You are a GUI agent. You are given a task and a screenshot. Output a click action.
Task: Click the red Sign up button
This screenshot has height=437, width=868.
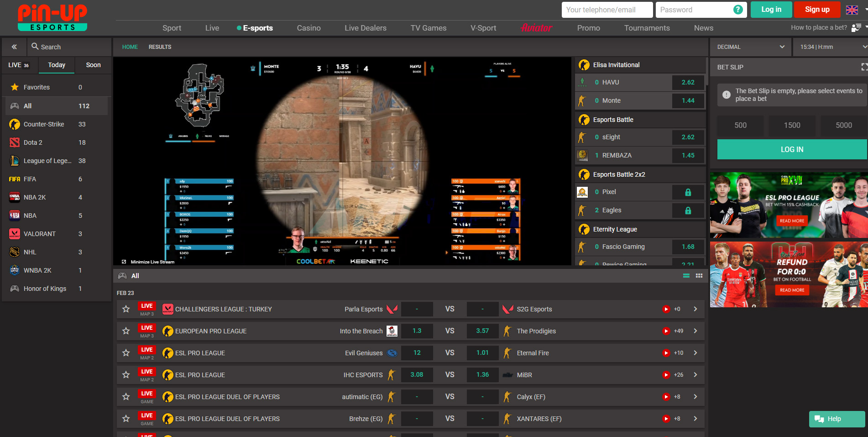pyautogui.click(x=817, y=10)
